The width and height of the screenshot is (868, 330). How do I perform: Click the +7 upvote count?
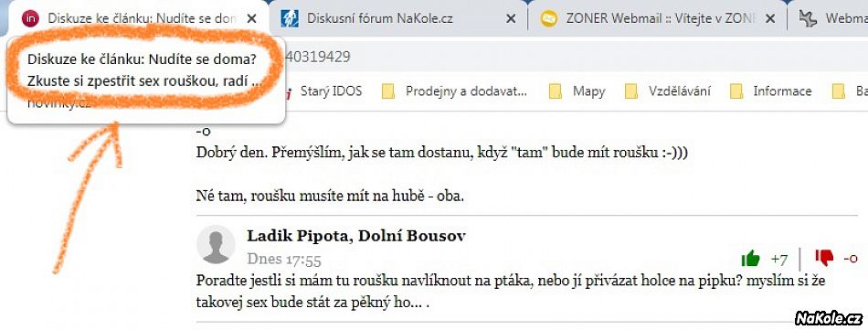[779, 259]
